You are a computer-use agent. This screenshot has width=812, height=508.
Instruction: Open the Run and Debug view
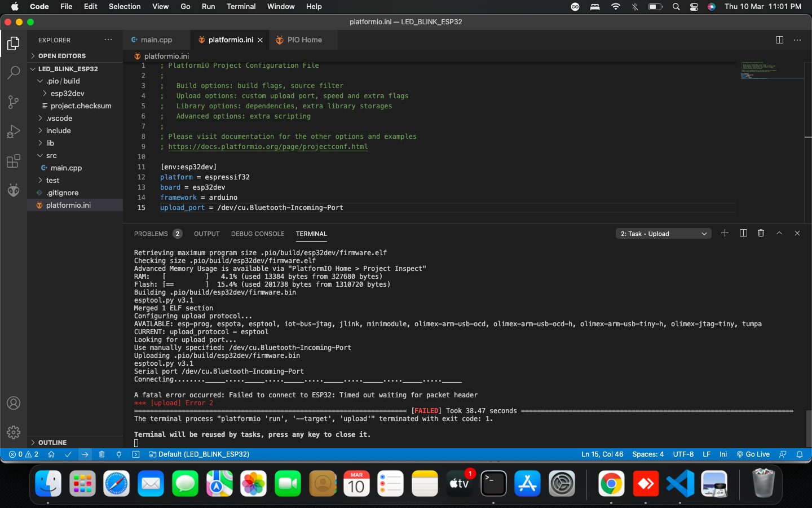[x=14, y=132]
